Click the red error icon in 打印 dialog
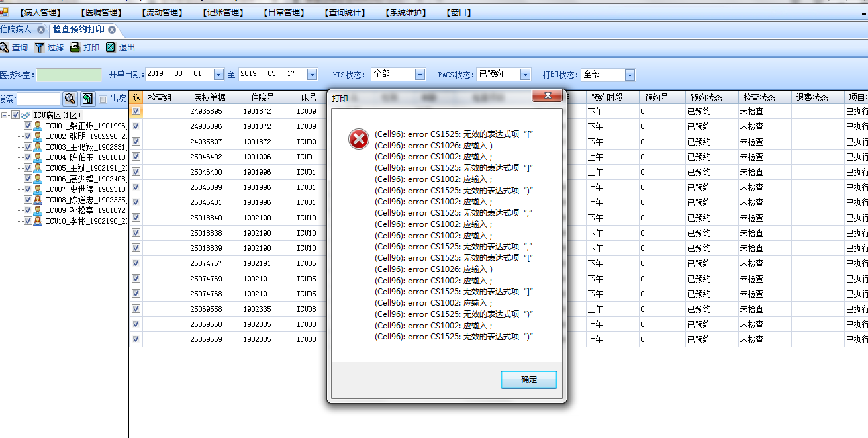The width and height of the screenshot is (868, 438). 359,139
